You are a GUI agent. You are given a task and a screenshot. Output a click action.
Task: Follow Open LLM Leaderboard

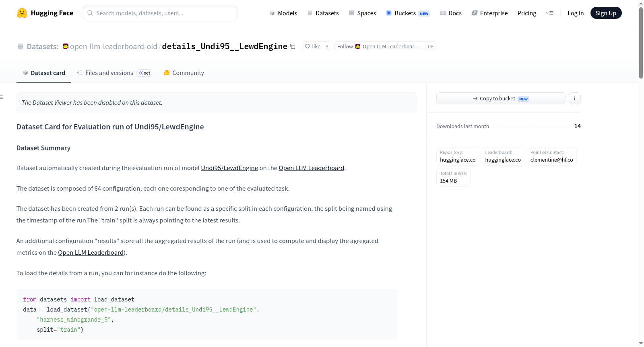pyautogui.click(x=380, y=47)
